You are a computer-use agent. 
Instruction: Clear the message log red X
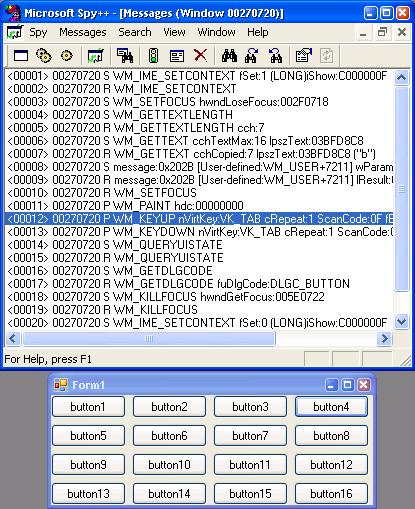200,55
